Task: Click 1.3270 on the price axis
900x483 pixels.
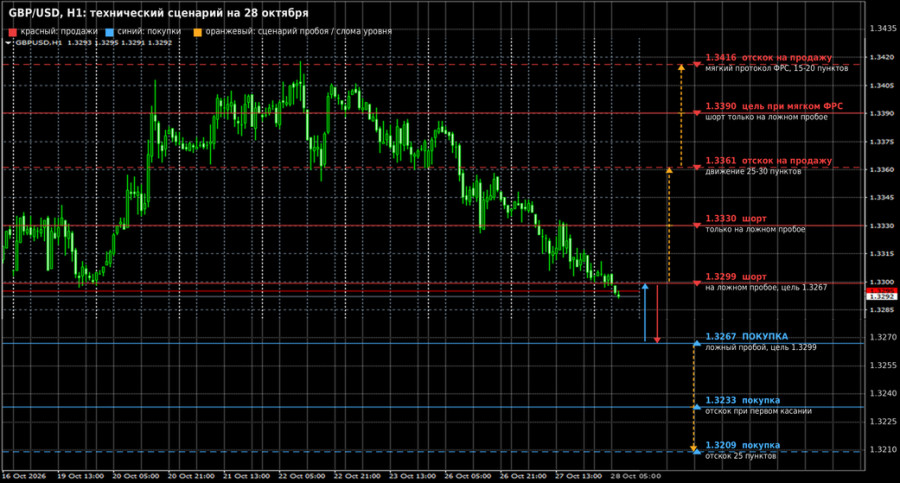Action: click(x=883, y=338)
